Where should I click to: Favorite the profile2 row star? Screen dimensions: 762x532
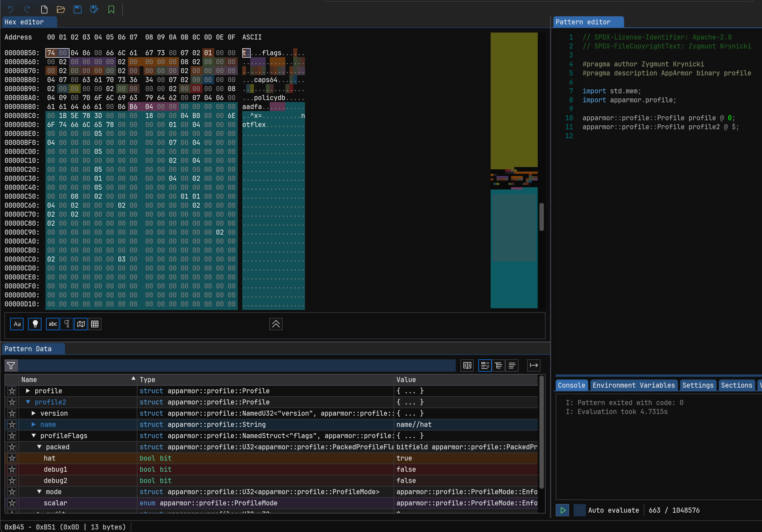point(12,402)
